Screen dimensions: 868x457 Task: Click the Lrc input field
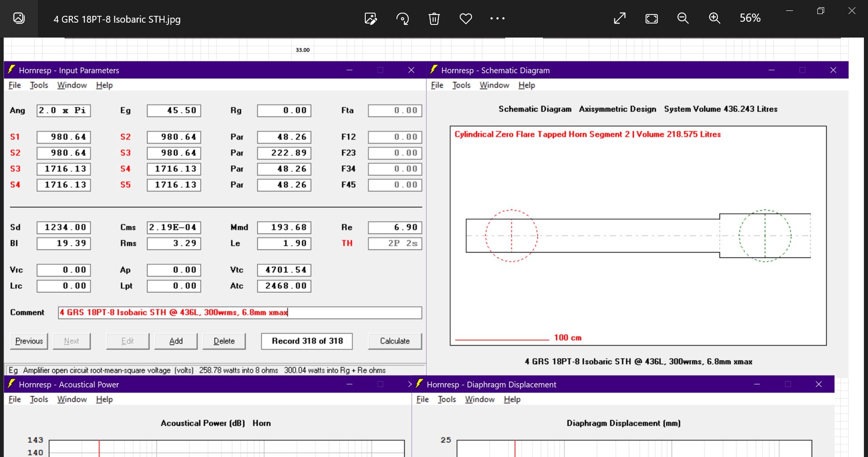pyautogui.click(x=64, y=286)
